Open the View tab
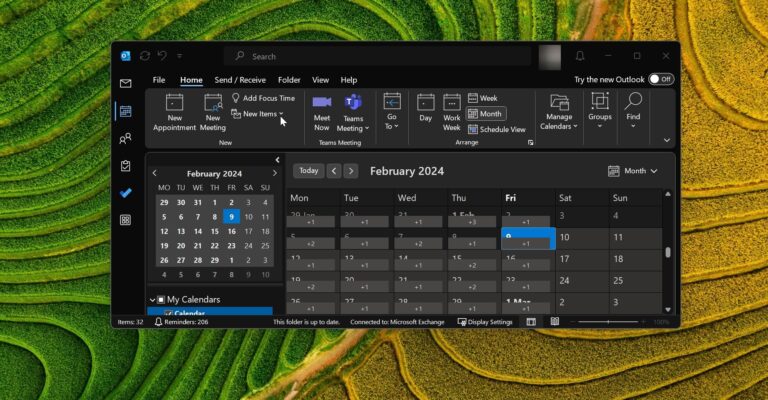The height and width of the screenshot is (400, 768). coord(320,80)
